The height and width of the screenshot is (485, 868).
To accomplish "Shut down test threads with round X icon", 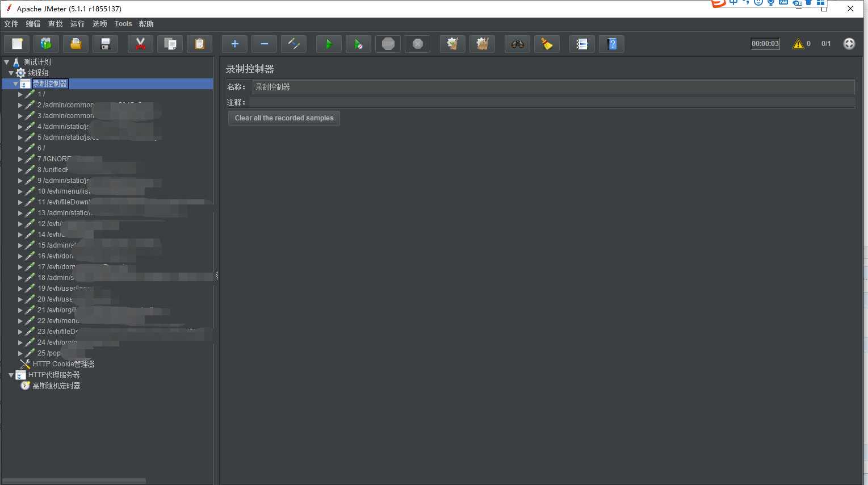I will pyautogui.click(x=417, y=44).
